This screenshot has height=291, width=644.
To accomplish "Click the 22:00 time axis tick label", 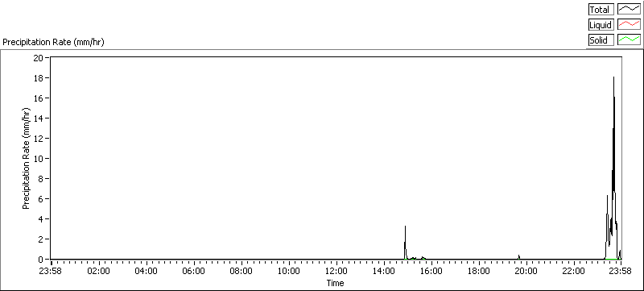I will (573, 271).
